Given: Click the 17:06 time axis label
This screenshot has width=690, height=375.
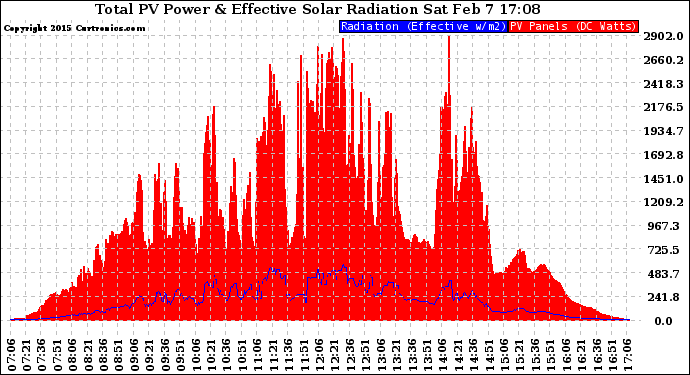Looking at the screenshot, I should 628,354.
